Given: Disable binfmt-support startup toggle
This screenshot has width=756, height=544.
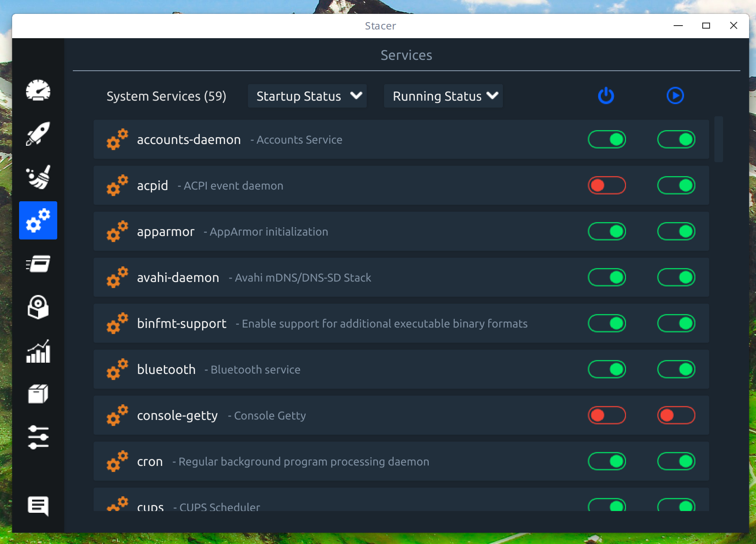Looking at the screenshot, I should point(607,323).
